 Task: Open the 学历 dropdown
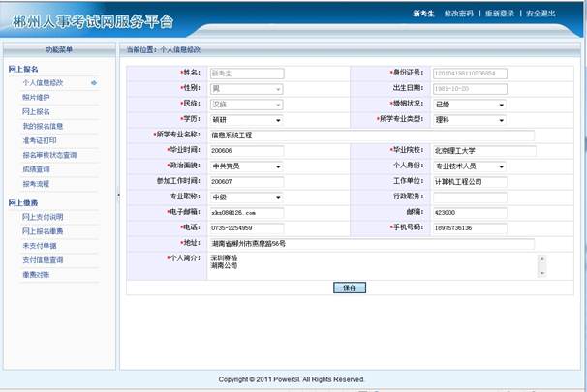click(x=278, y=120)
